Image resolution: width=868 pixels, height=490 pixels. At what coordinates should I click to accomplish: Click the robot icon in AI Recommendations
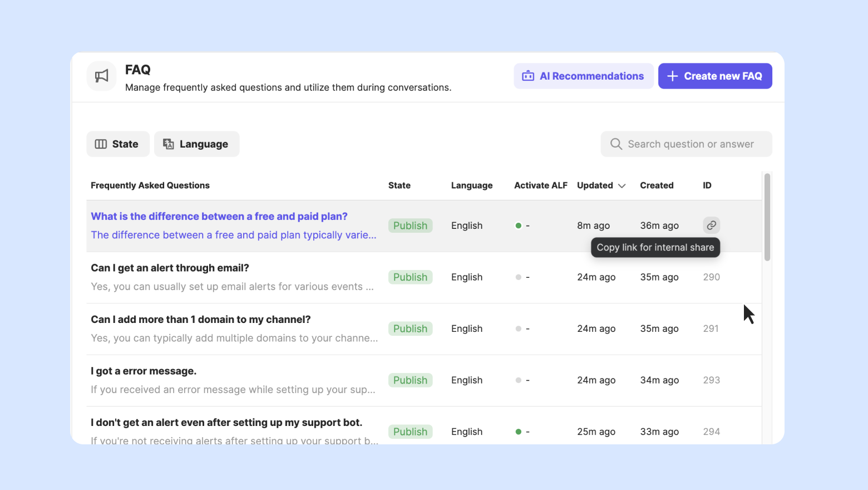pyautogui.click(x=527, y=76)
